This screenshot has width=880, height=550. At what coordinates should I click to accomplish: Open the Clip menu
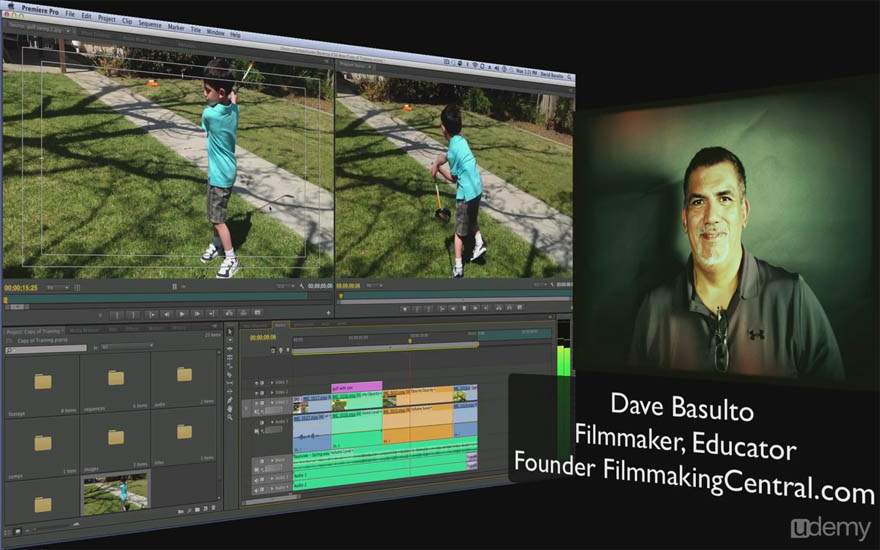coord(127,20)
